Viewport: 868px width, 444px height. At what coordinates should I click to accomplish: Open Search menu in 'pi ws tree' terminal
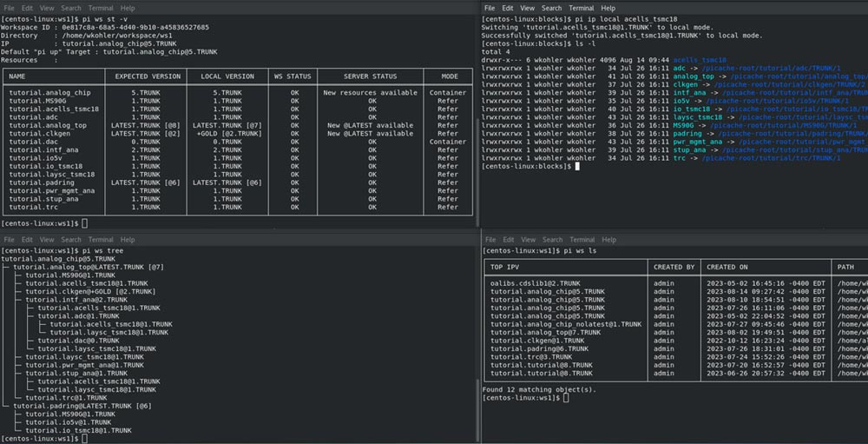(71, 240)
